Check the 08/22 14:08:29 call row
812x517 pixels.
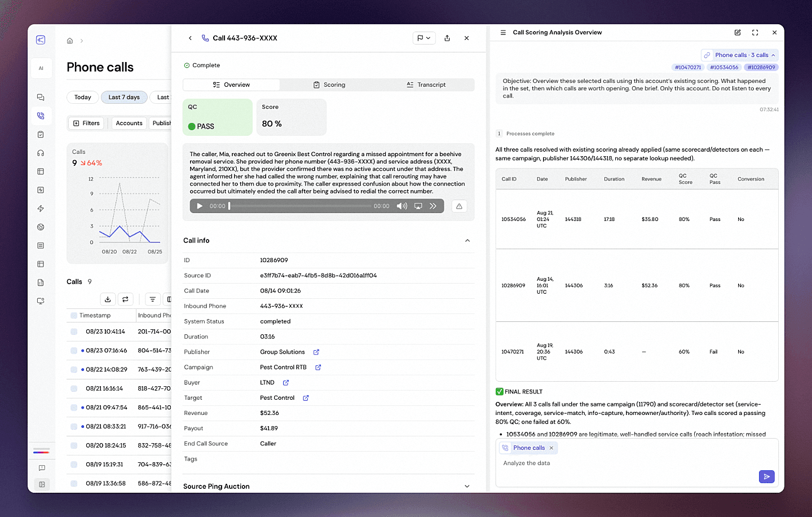(74, 370)
